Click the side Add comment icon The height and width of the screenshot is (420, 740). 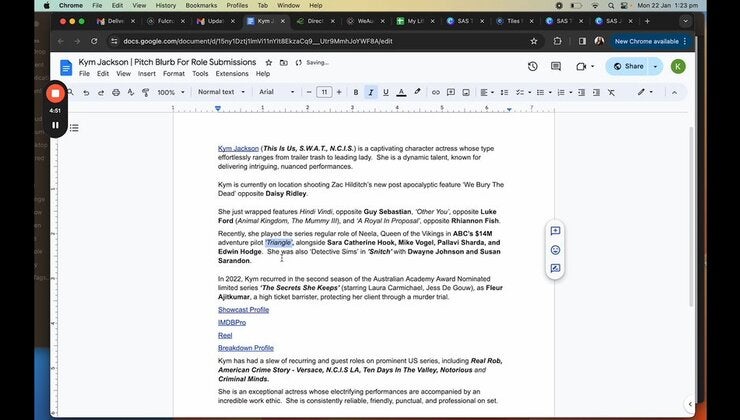(x=555, y=231)
